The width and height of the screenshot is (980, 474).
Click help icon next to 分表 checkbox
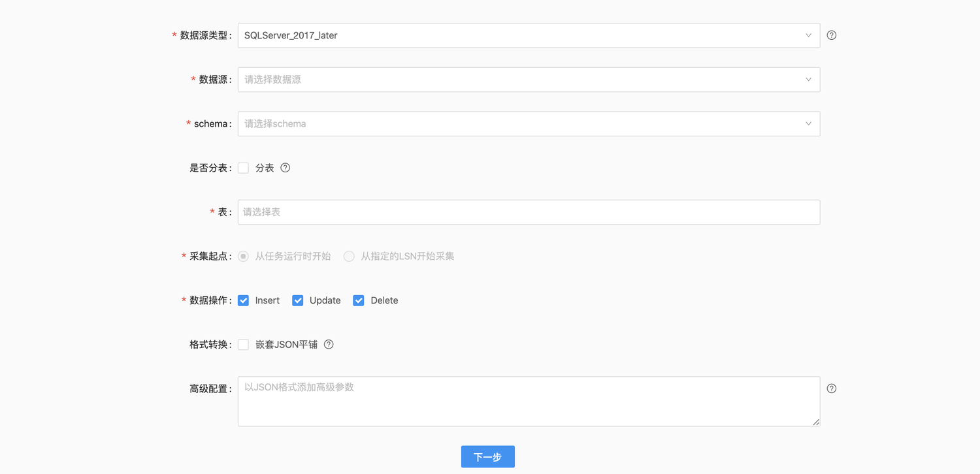285,168
